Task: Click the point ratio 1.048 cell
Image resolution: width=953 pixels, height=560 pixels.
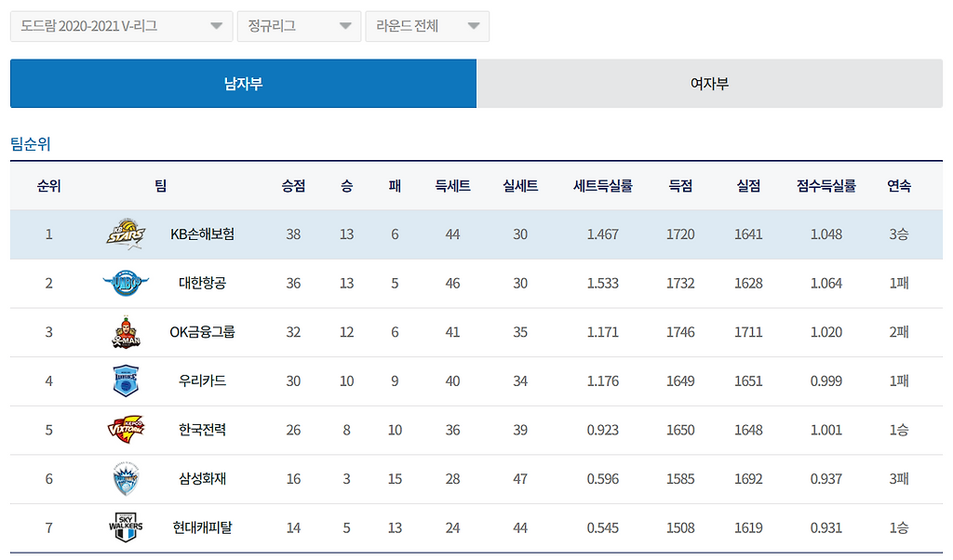Action: click(826, 234)
